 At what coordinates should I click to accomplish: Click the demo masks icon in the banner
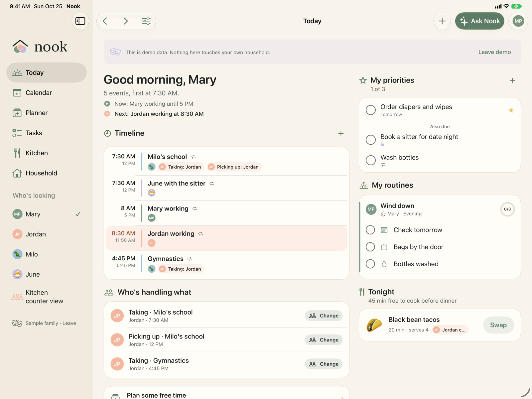pos(115,52)
